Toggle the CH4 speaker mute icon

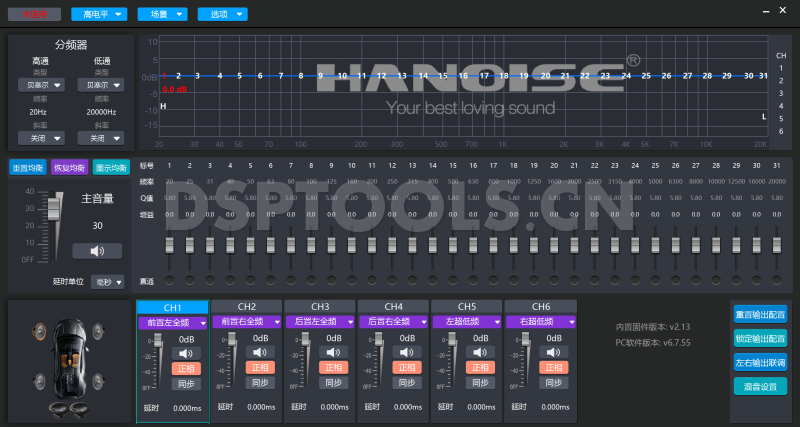point(408,352)
